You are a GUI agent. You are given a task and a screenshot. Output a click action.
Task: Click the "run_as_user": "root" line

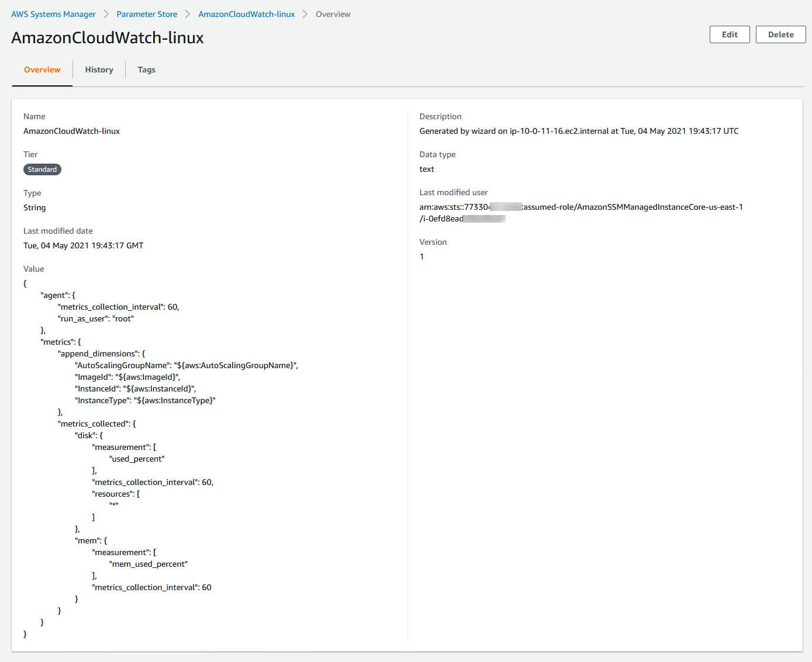pos(96,318)
